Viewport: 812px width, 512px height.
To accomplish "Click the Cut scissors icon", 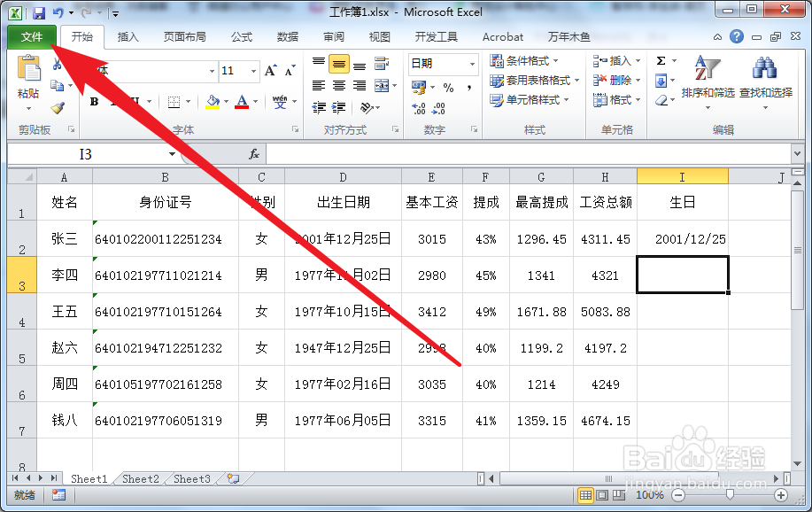I will point(56,65).
